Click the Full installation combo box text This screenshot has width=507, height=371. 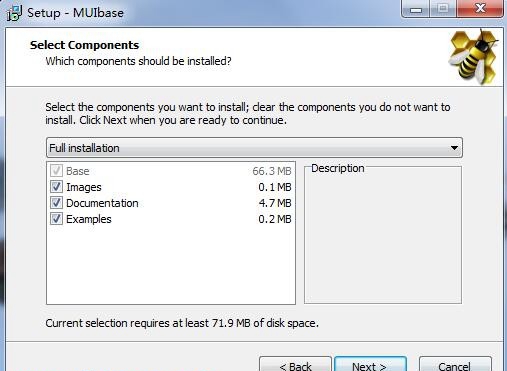pos(84,148)
